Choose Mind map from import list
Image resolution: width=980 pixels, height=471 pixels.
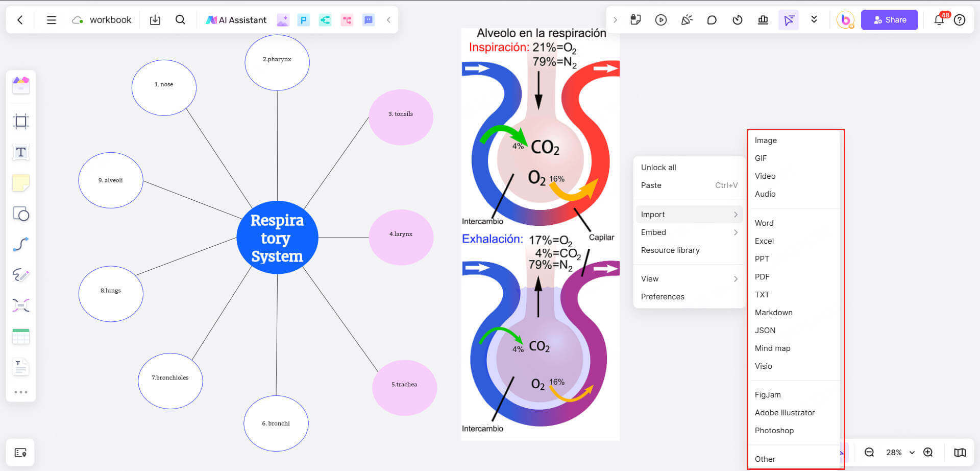click(772, 348)
